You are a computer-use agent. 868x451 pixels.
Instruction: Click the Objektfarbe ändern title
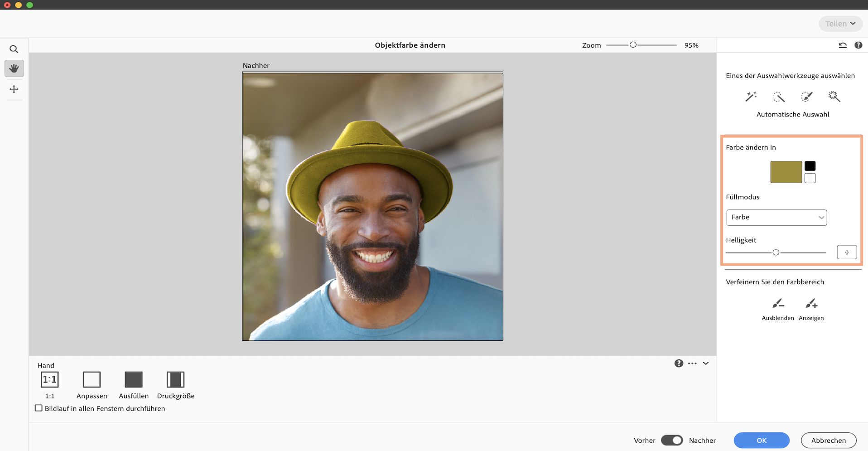pyautogui.click(x=410, y=45)
